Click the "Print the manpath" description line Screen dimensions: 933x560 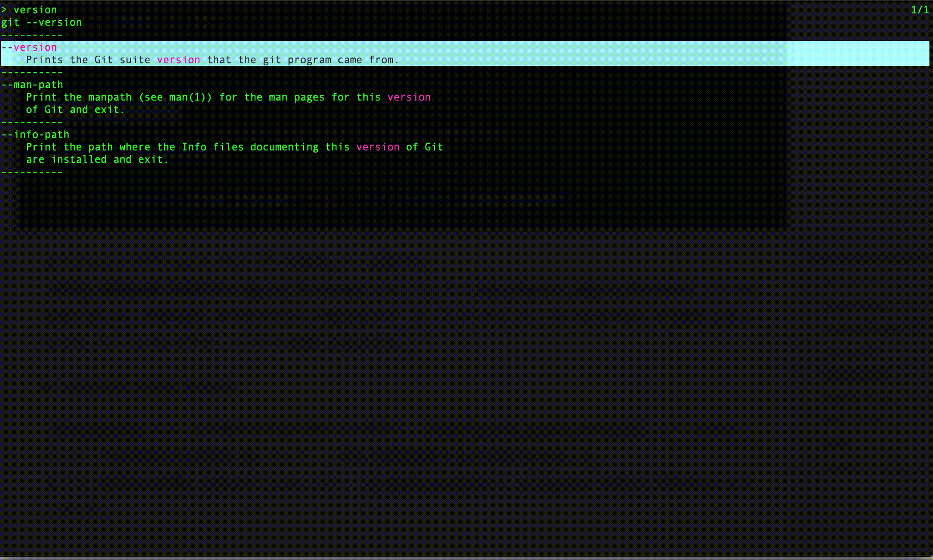click(80, 97)
